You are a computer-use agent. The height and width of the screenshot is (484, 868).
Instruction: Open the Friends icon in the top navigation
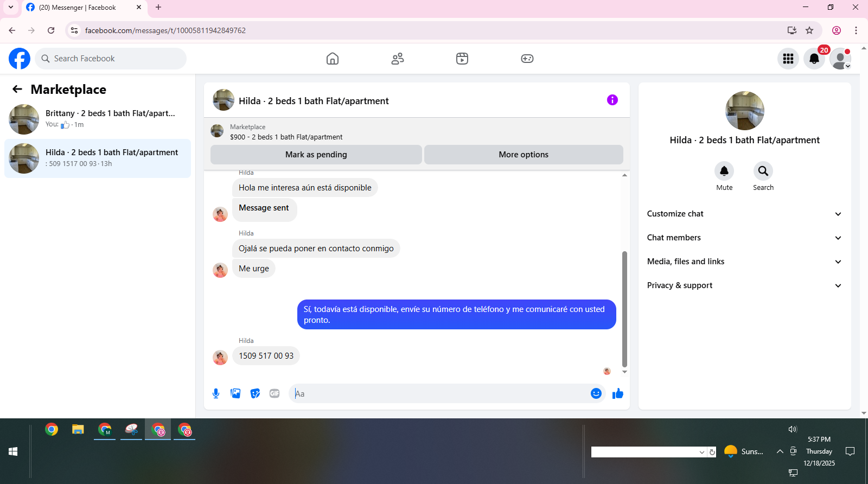pos(398,59)
